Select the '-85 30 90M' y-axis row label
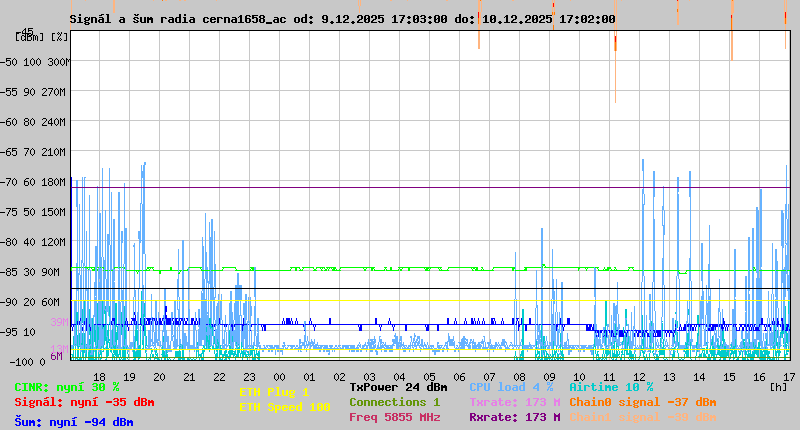The image size is (800, 430). tap(31, 272)
